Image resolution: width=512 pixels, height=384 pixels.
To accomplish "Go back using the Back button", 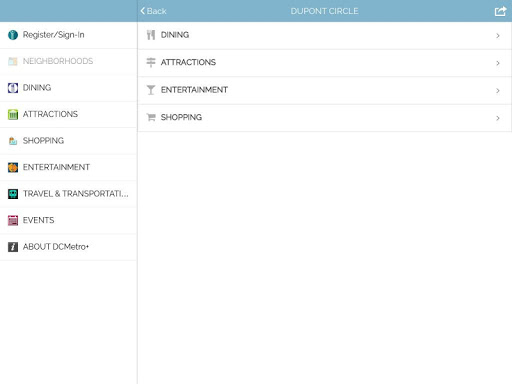I will tap(153, 11).
